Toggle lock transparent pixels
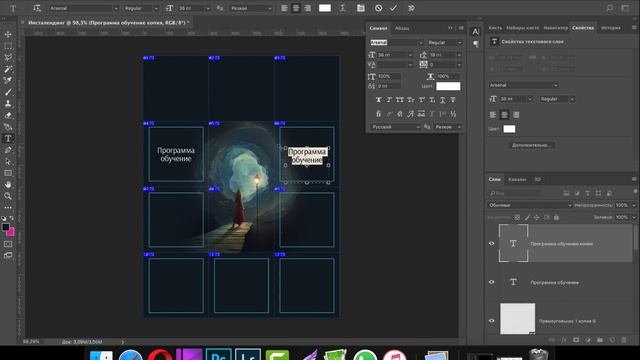The width and height of the screenshot is (640, 360). pos(517,217)
